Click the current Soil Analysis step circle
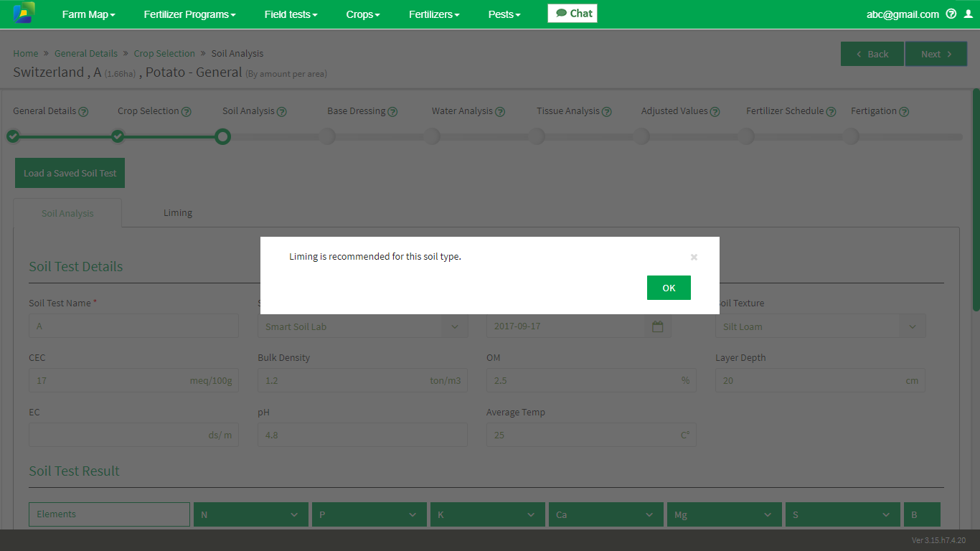Image resolution: width=980 pixels, height=551 pixels. click(x=222, y=136)
